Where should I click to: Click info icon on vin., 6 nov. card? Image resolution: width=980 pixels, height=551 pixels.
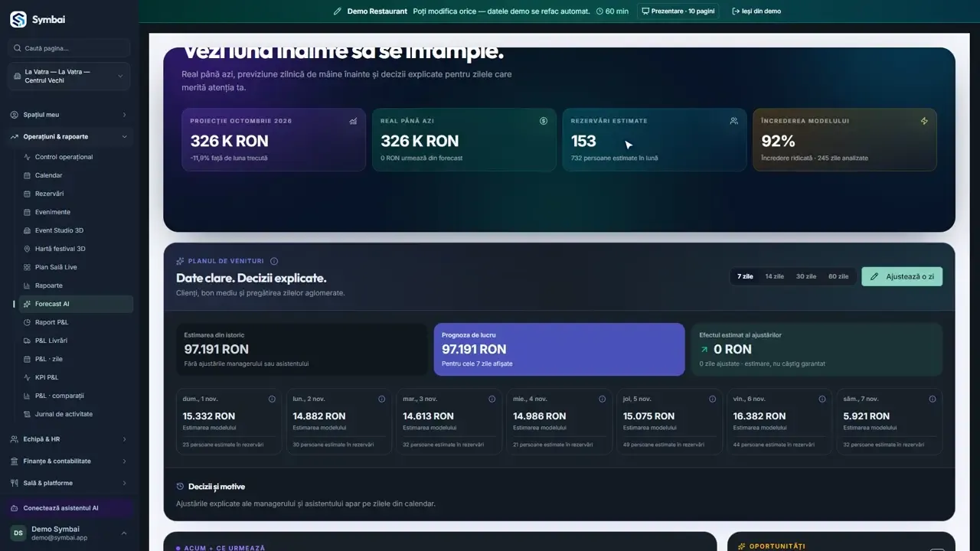[822, 399]
